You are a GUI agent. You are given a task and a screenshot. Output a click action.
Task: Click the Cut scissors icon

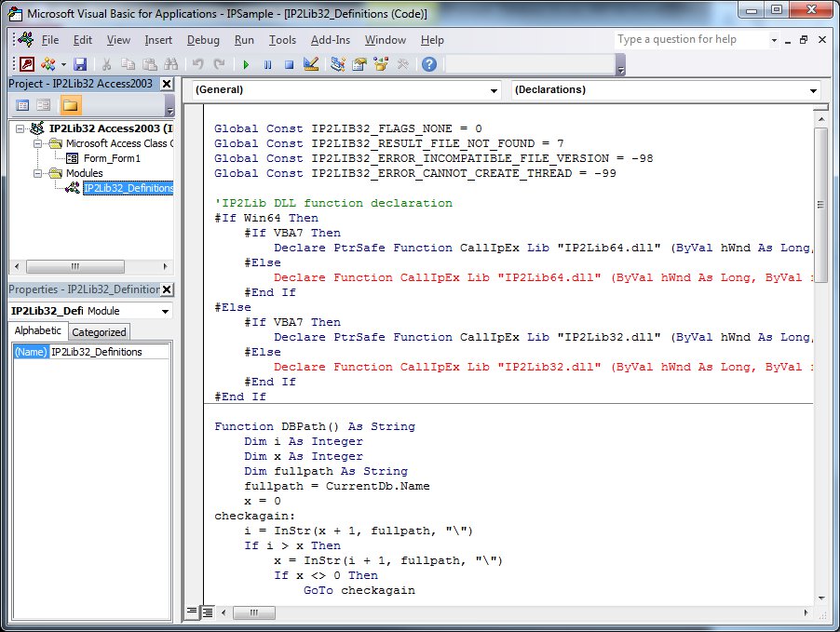106,64
